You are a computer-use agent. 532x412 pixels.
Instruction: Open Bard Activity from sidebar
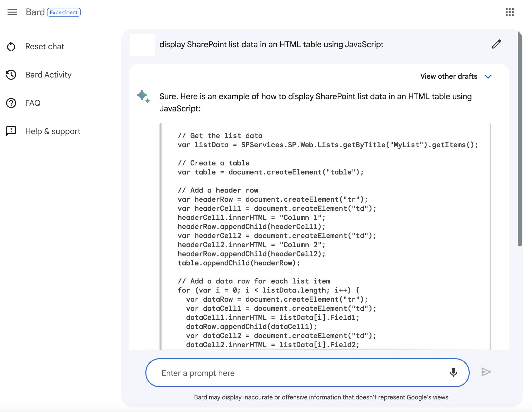tap(48, 75)
